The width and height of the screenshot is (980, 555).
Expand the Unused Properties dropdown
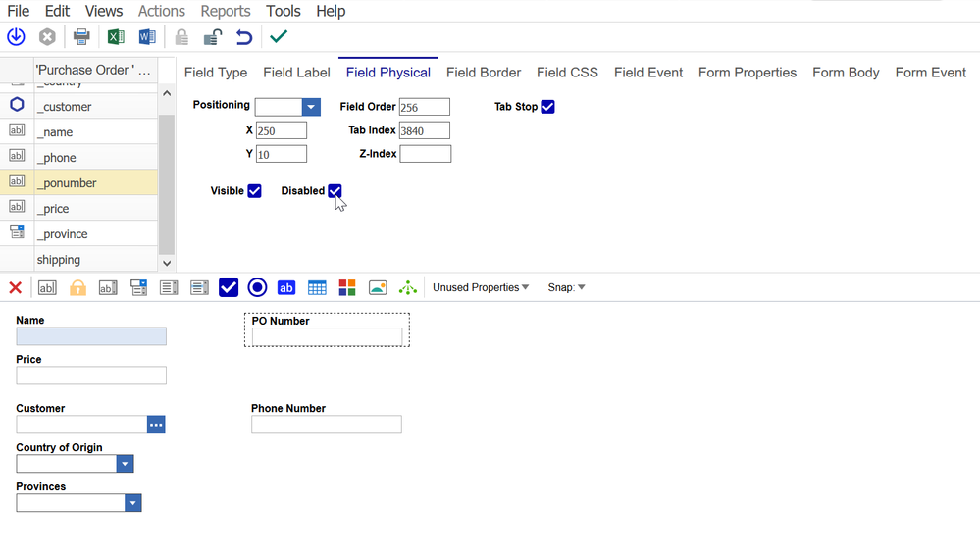click(481, 287)
